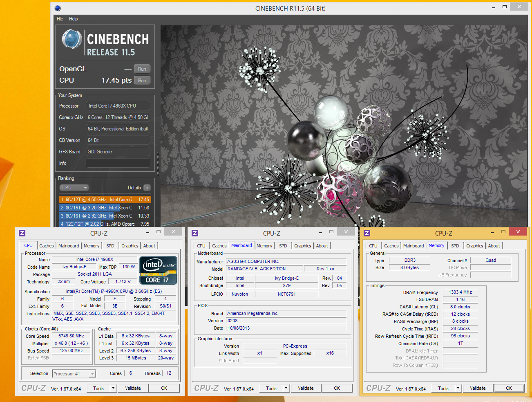
Task: Click OK in right CPU-Z window
Action: [509, 388]
